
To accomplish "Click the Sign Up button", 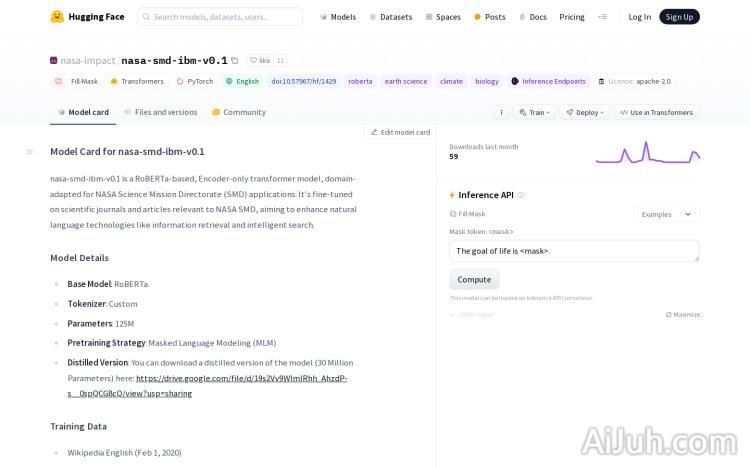I will tap(679, 17).
